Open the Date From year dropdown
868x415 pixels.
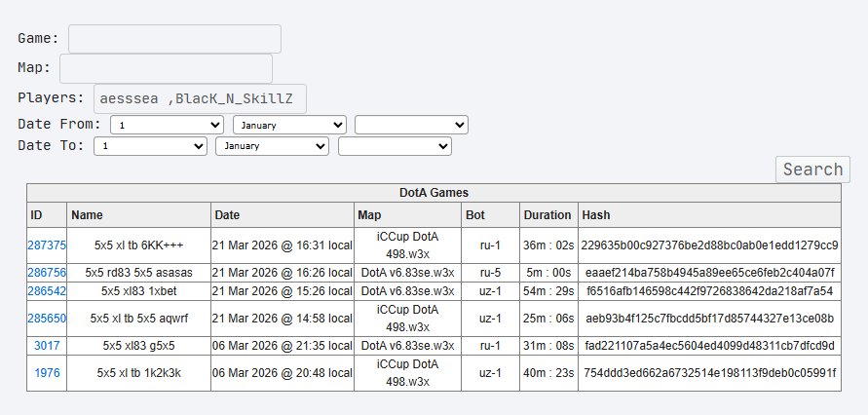click(411, 125)
